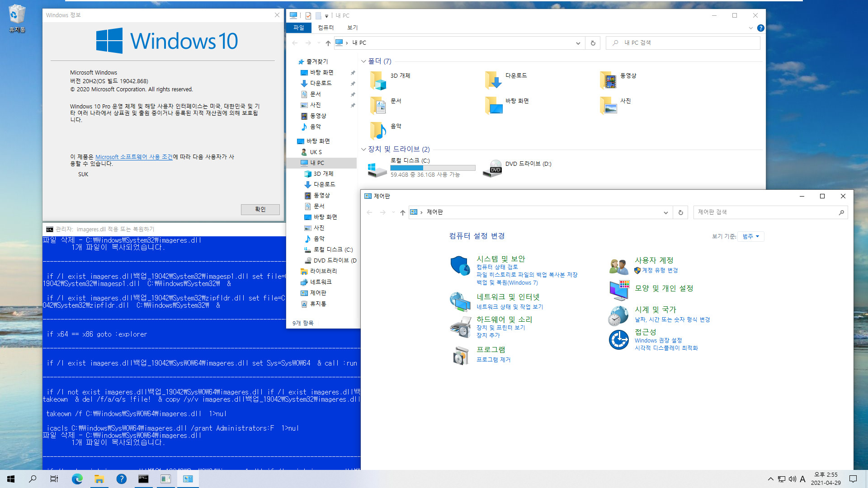868x488 pixels.
Task: Open the 장치 및 프린터 보기 link
Action: pyautogui.click(x=500, y=328)
